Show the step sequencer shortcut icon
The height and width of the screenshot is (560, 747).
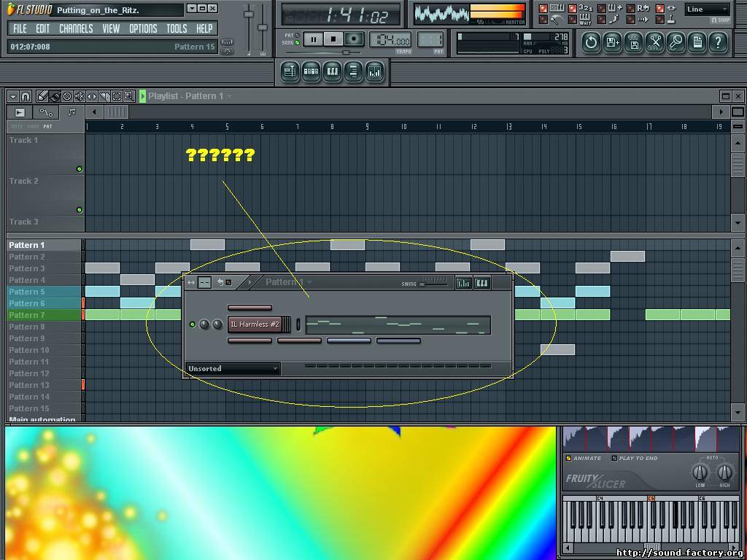[311, 71]
